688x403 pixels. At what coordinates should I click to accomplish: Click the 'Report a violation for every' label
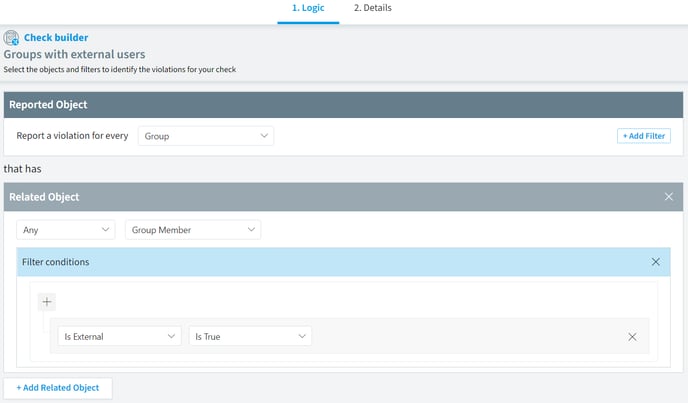coord(72,136)
